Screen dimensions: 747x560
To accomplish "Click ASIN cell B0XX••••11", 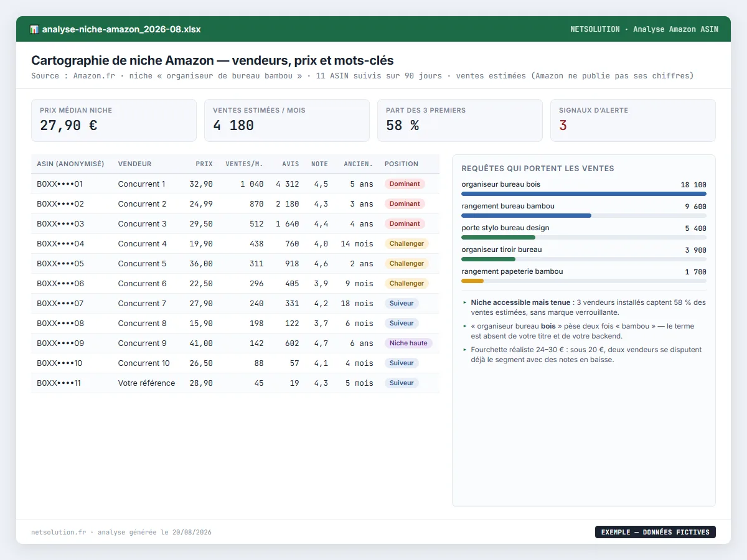I will click(59, 383).
